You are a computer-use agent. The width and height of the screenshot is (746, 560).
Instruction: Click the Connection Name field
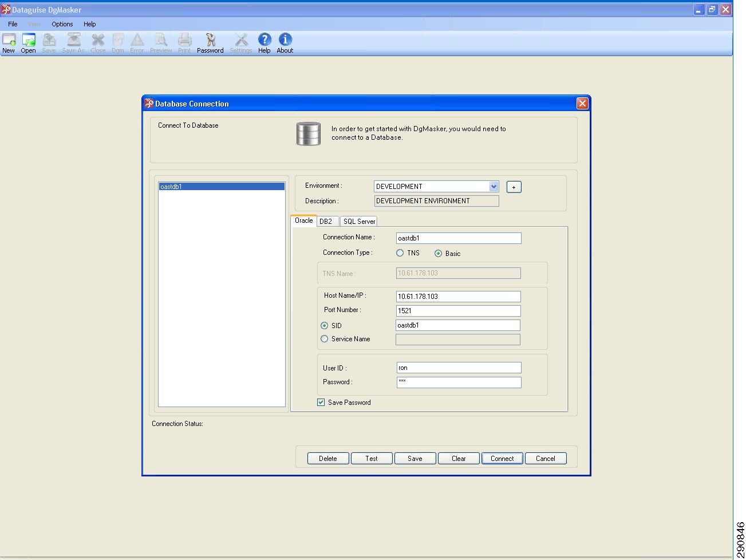tap(459, 238)
